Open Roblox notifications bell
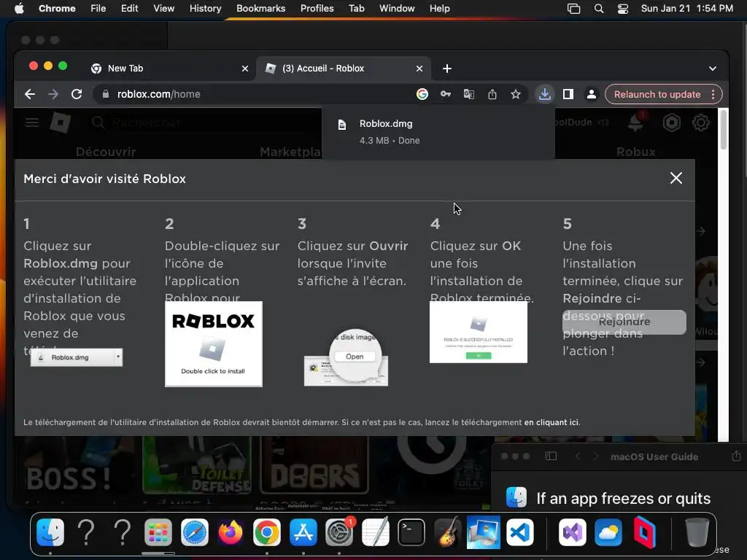The image size is (747, 560). tap(635, 122)
